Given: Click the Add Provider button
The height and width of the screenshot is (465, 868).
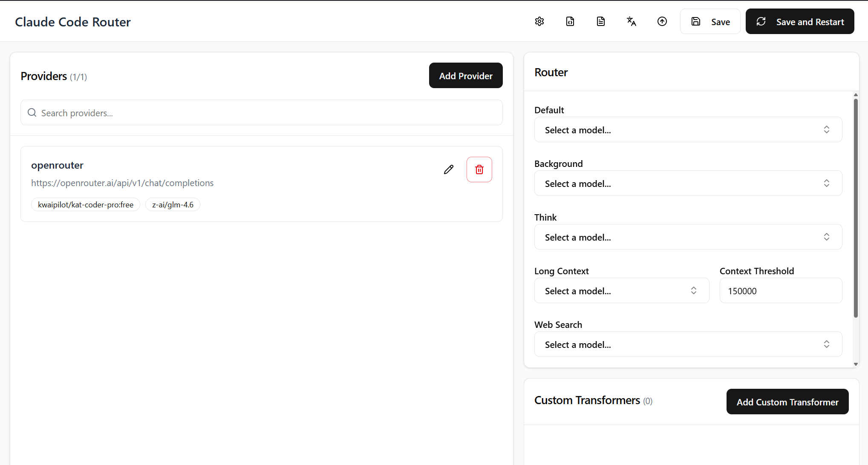Looking at the screenshot, I should 466,76.
